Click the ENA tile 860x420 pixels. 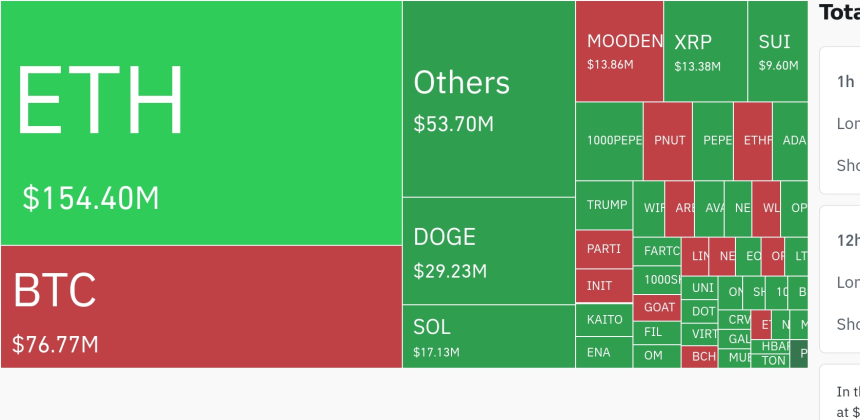[x=604, y=353]
